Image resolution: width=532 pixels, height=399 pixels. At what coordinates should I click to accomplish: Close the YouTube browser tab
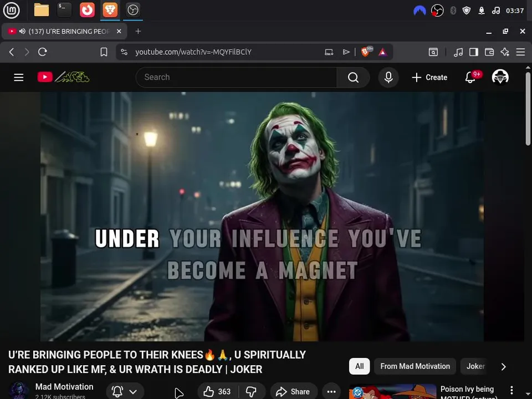[119, 31]
